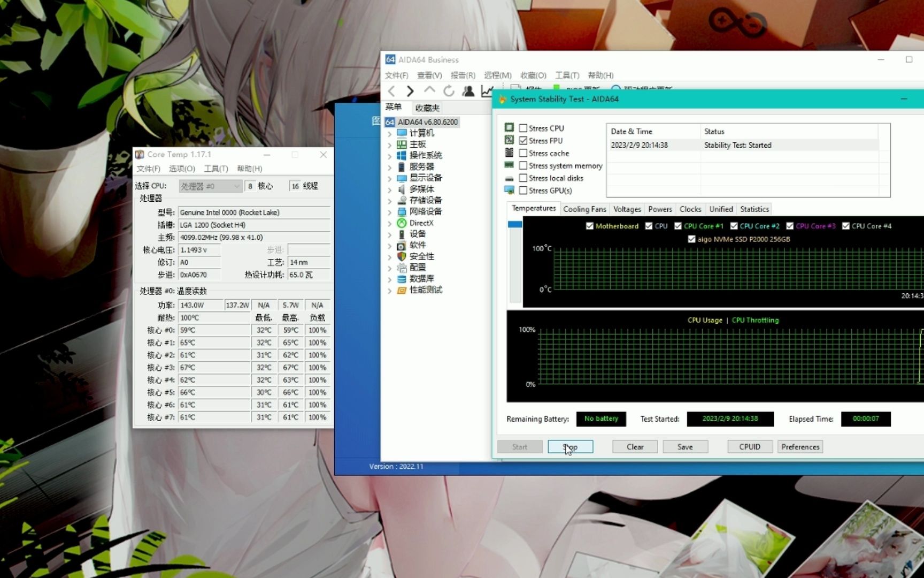This screenshot has height=578, width=924.
Task: Open the user icon in AIDA64 toolbar
Action: (468, 91)
